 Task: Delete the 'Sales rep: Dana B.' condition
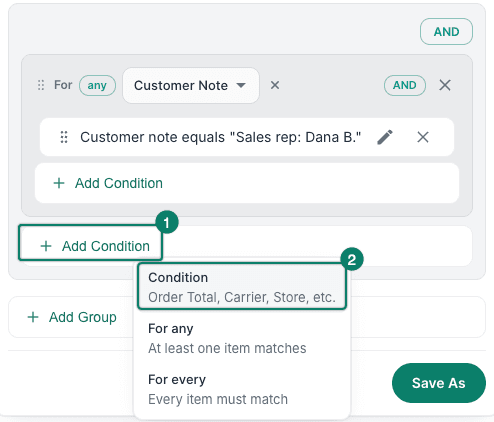(x=423, y=137)
